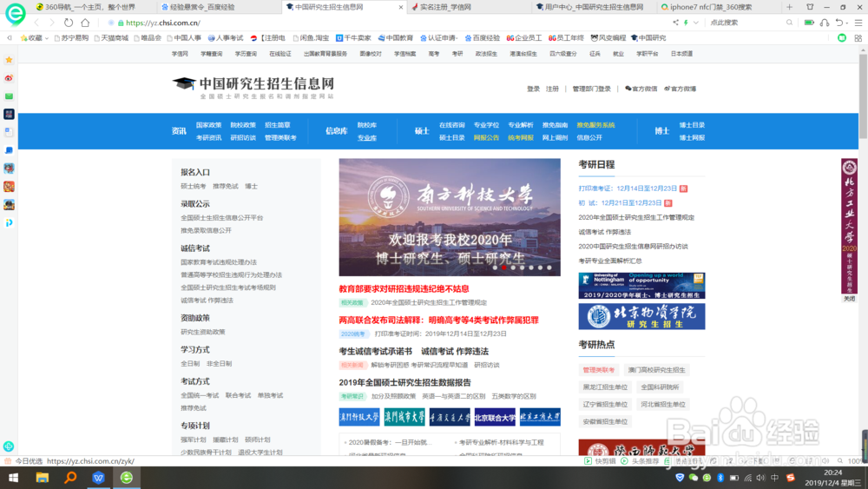868x489 pixels.
Task: Click the browser search input box
Action: tap(746, 23)
